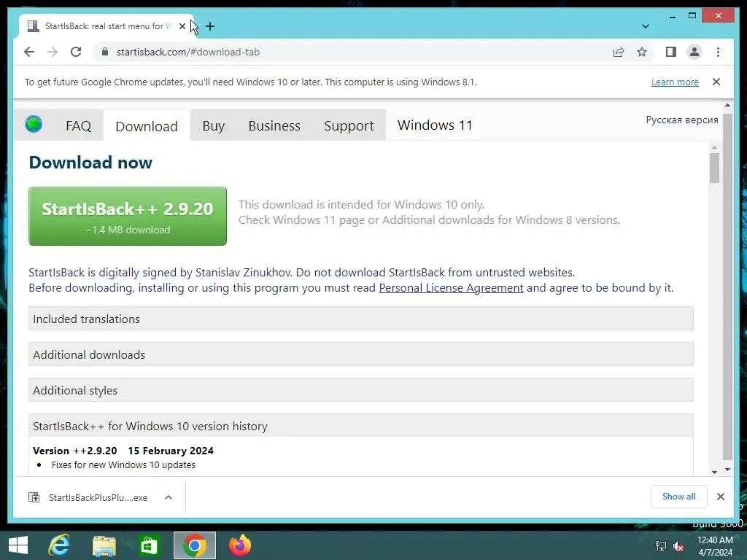Open File Explorer from taskbar
The image size is (747, 560).
104,545
